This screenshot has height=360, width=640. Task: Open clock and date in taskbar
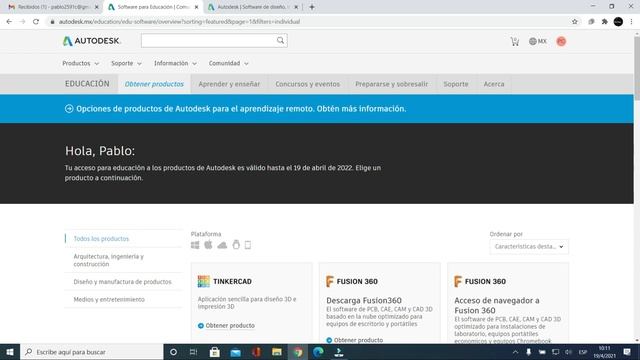[x=604, y=352]
